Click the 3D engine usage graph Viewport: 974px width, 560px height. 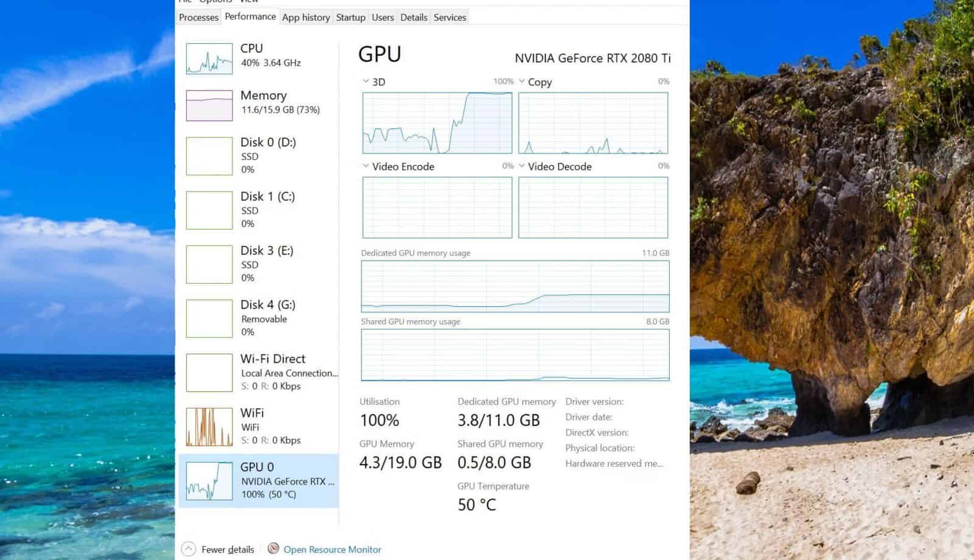coord(437,123)
